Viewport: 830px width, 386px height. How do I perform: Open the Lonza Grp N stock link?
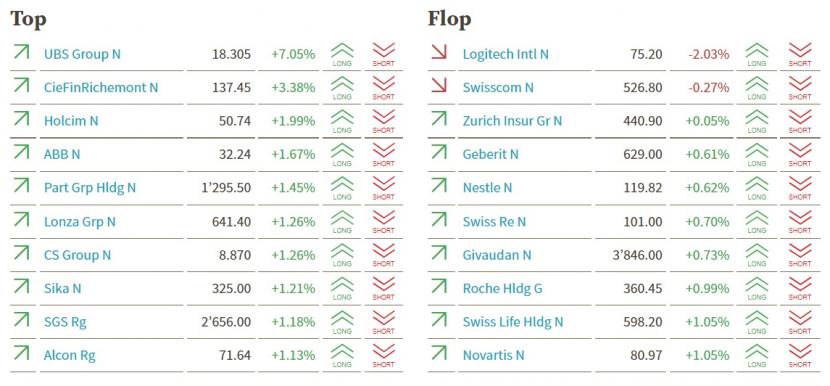coord(79,221)
